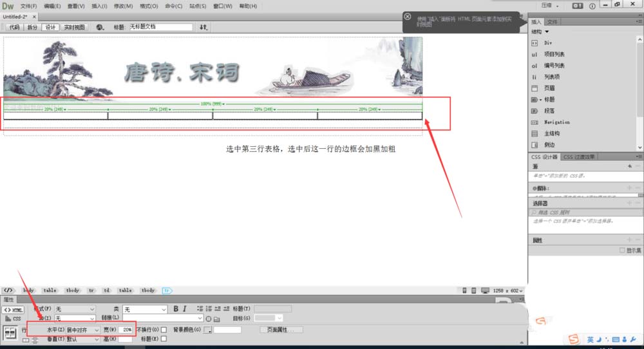Open the background color swatch picker
This screenshot has width=644, height=349.
click(207, 330)
